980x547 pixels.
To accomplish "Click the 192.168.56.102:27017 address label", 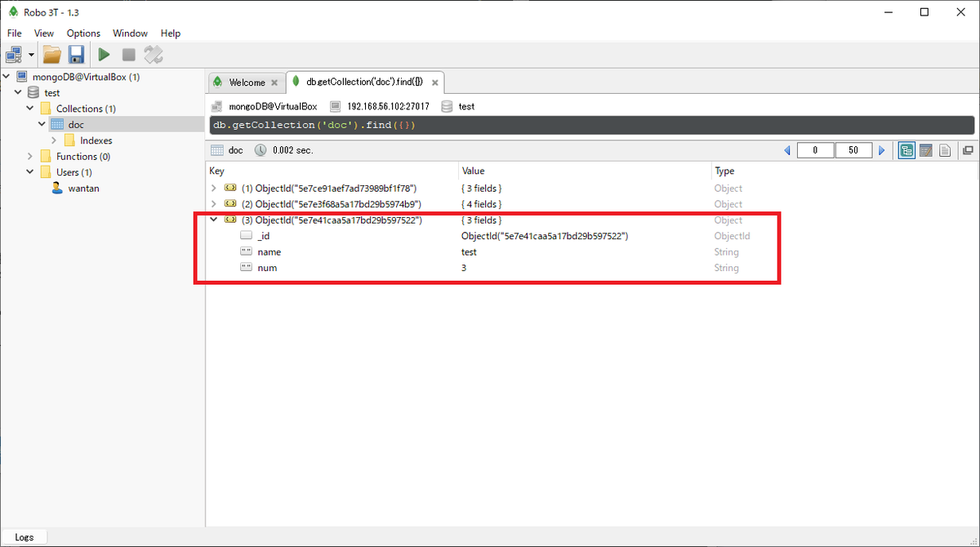I will (387, 106).
